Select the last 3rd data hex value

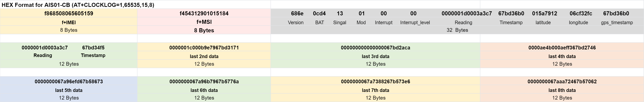tap(375, 48)
